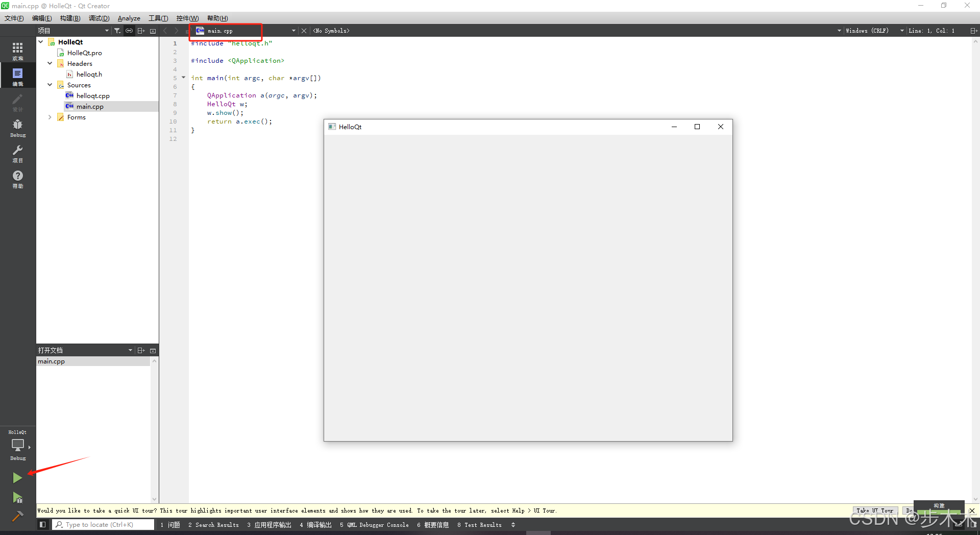The height and width of the screenshot is (535, 980).
Task: Click the Start Debugging run icon
Action: click(x=17, y=497)
